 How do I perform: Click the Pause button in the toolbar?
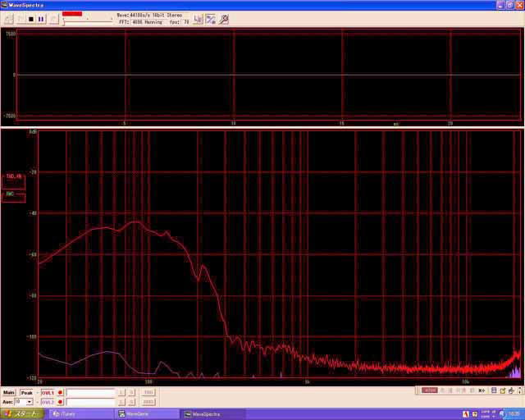point(41,20)
